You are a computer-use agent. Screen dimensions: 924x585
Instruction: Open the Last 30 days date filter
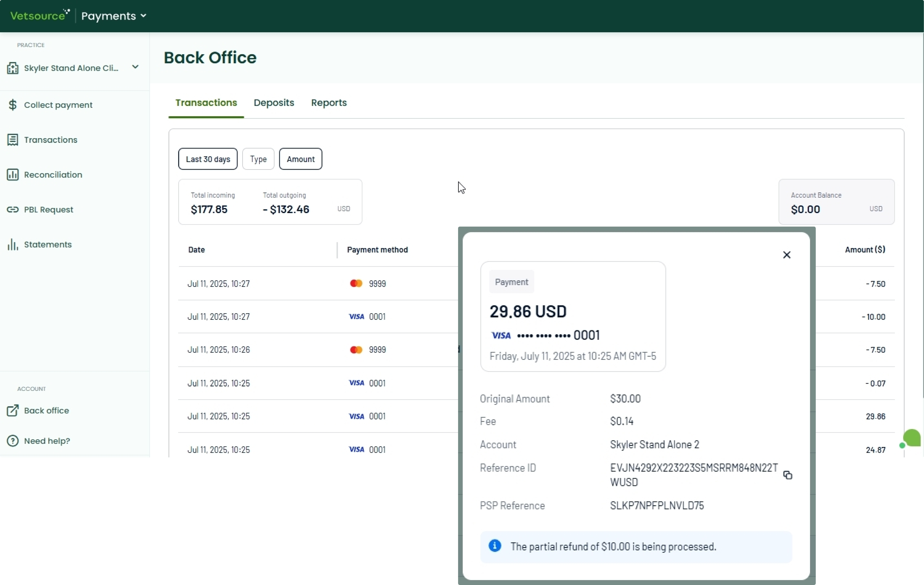click(208, 159)
